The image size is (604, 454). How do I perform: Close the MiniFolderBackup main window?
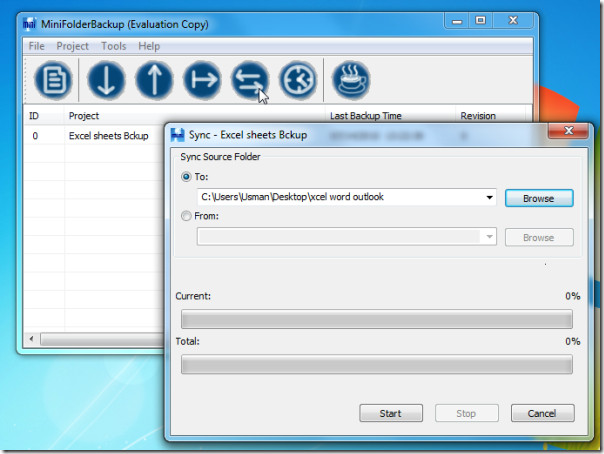coord(513,20)
